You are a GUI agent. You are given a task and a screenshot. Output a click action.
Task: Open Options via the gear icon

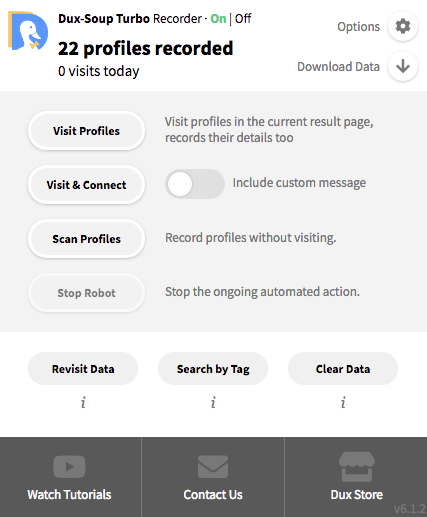tap(403, 26)
